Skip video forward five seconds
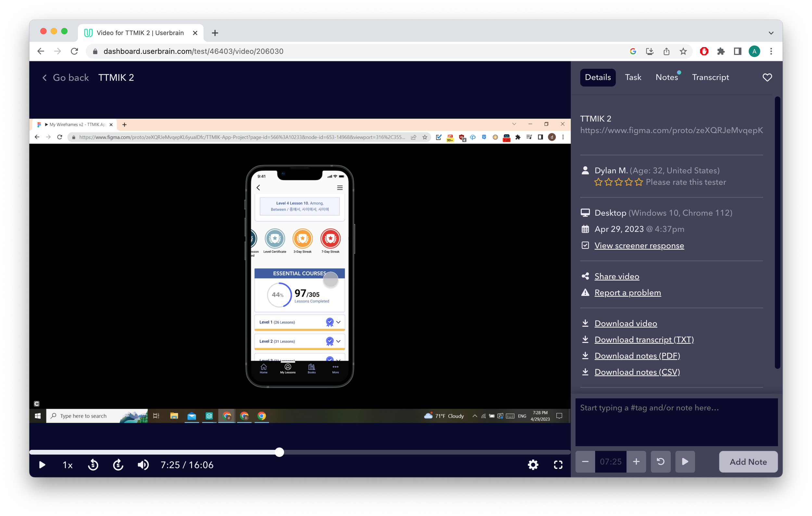Image resolution: width=812 pixels, height=516 pixels. click(x=118, y=465)
